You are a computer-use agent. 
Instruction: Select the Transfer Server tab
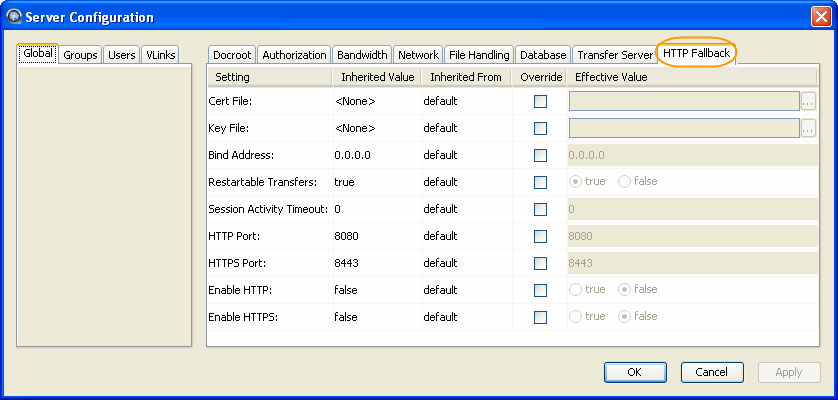click(615, 55)
